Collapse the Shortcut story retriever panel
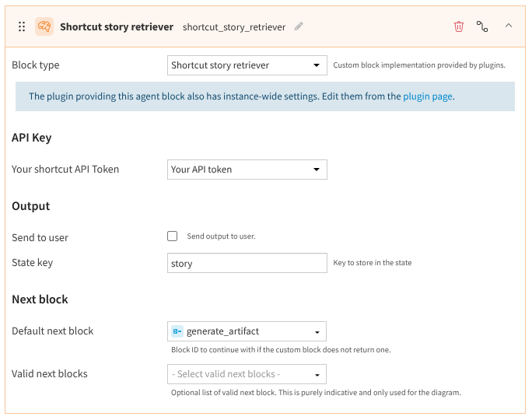 509,26
